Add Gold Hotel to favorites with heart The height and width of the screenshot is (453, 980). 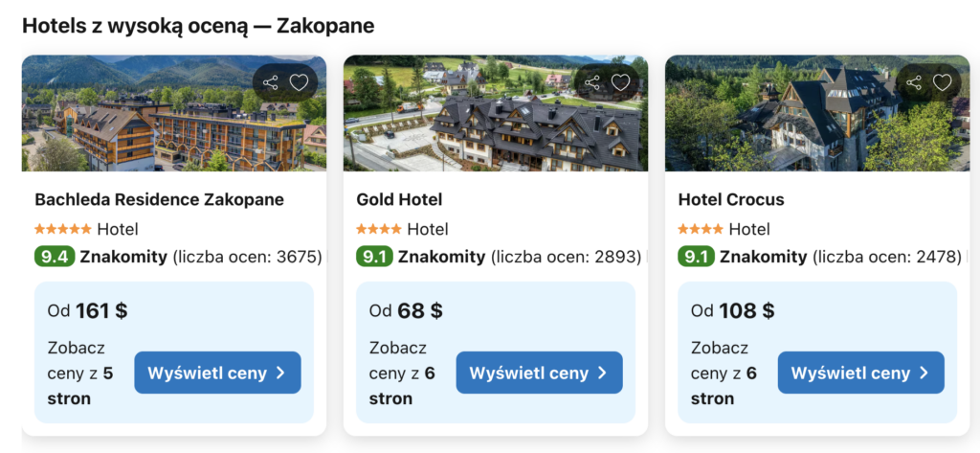click(x=620, y=82)
